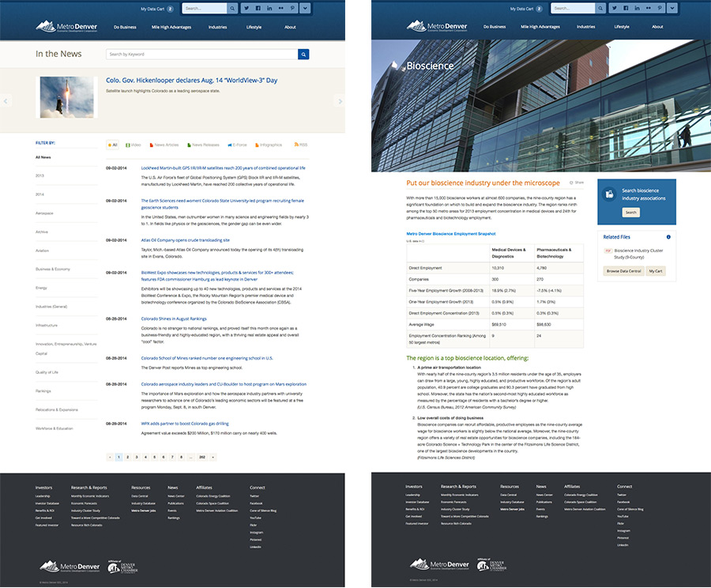Screen dimensions: 711x588
Task: Go to previous featured story with left arrow
Action: tap(6, 101)
